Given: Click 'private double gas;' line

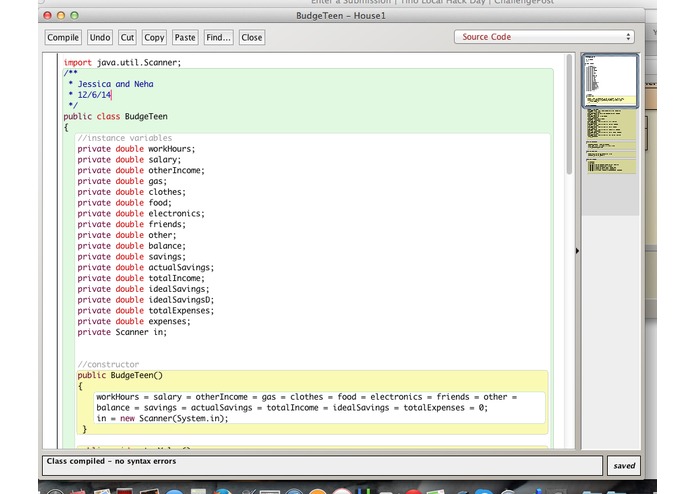Looking at the screenshot, I should click(x=122, y=181).
